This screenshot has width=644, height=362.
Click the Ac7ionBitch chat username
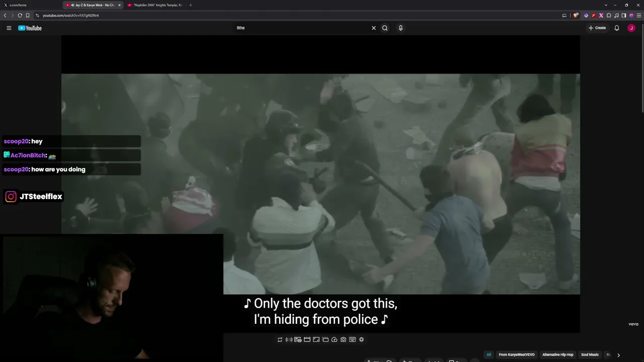29,155
